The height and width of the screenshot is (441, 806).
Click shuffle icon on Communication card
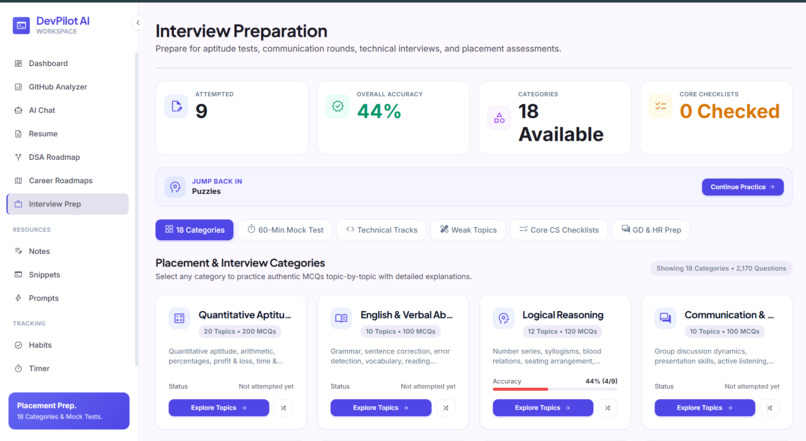[770, 408]
